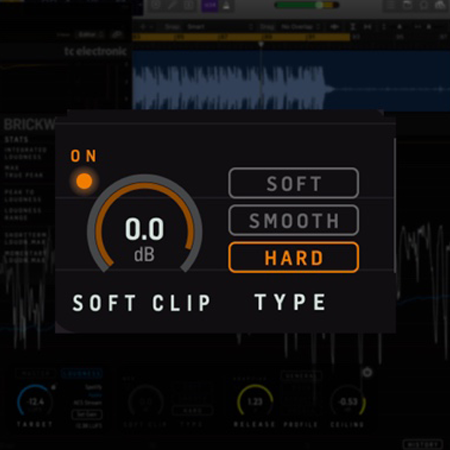Open the loop browser icon top right
The width and height of the screenshot is (450, 450).
[424, 5]
